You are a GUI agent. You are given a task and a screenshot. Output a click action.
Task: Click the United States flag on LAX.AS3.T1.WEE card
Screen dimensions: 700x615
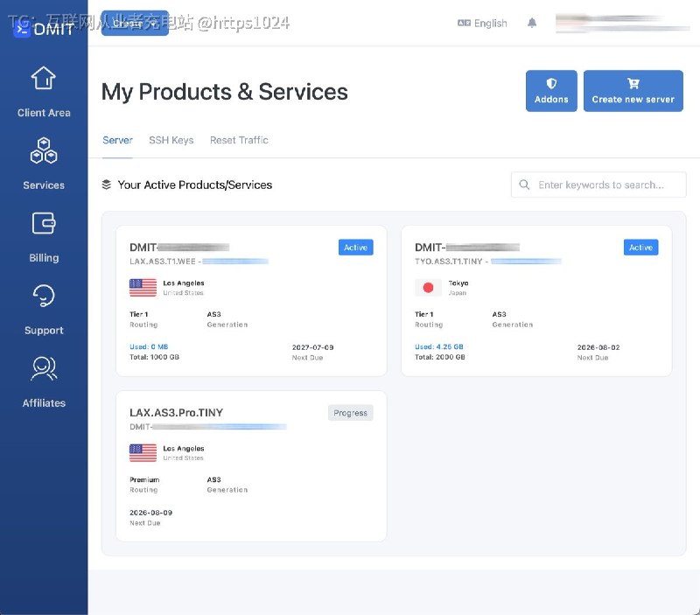tap(143, 288)
